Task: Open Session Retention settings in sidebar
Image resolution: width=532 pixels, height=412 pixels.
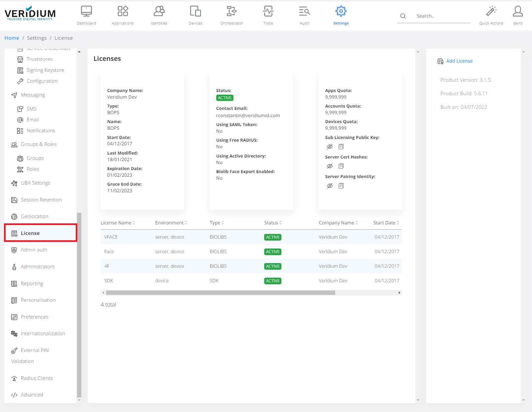Action: click(x=41, y=200)
